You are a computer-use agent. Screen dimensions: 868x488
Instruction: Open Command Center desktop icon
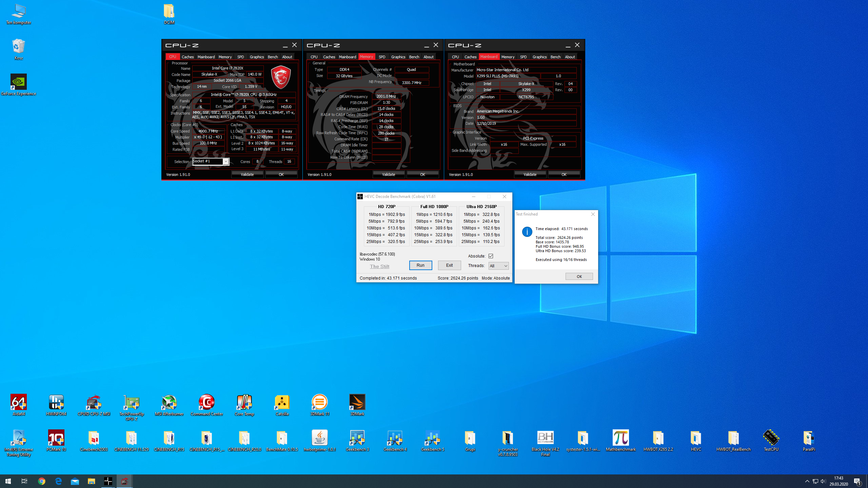pos(207,405)
